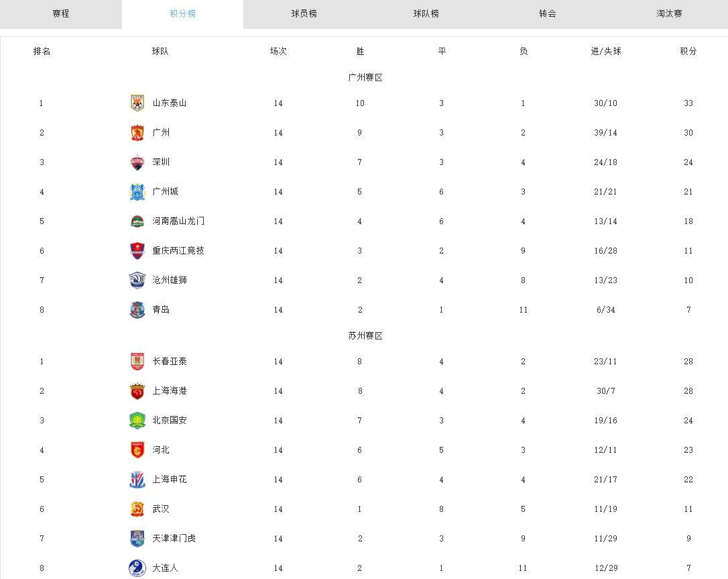Click the 武汉 team logo
This screenshot has width=728, height=579.
click(137, 509)
